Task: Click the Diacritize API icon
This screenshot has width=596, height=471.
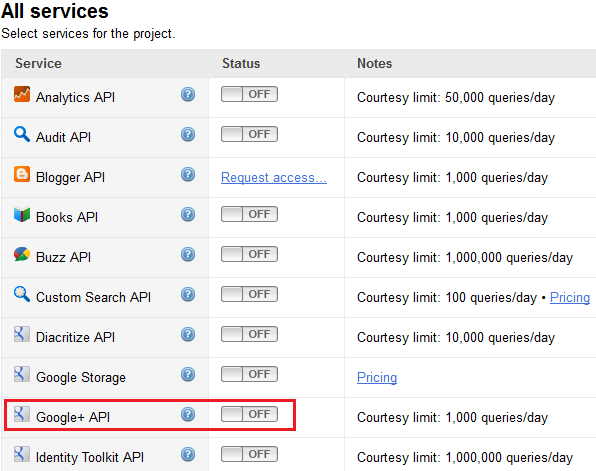Action: pyautogui.click(x=22, y=334)
